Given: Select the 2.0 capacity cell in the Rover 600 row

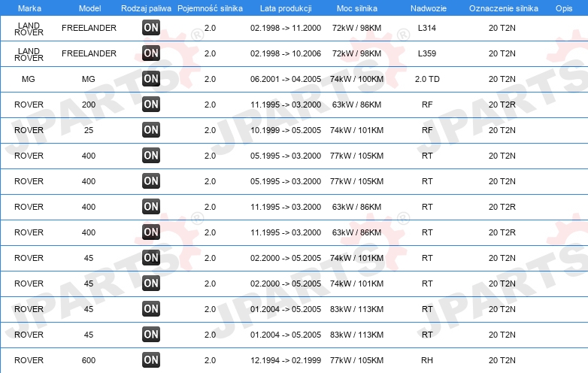Looking at the screenshot, I should pyautogui.click(x=210, y=360).
